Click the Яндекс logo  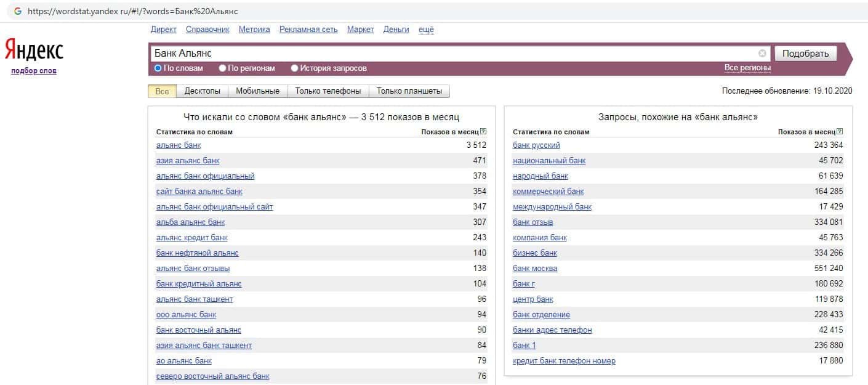(x=34, y=50)
